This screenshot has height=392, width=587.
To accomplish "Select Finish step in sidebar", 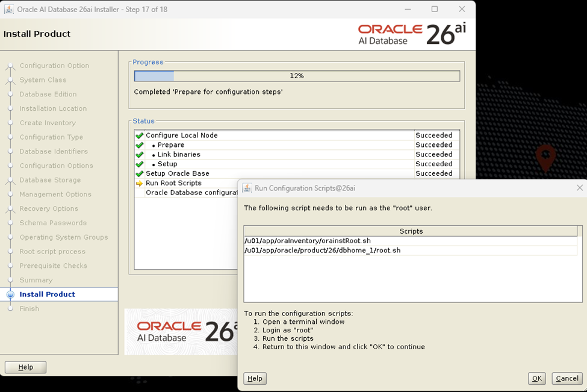I will click(30, 308).
